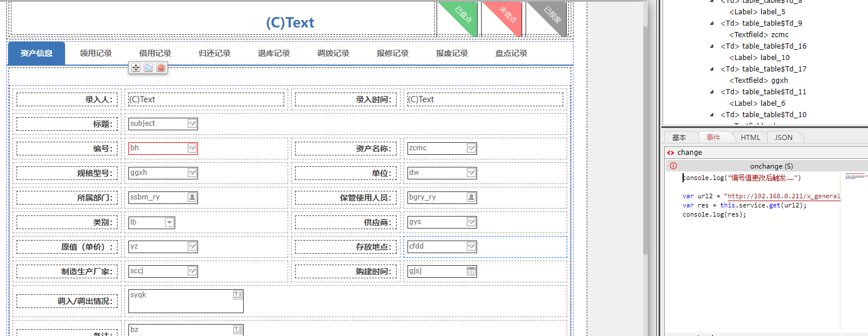
Task: Collapse the table_table$Td_9 tree node
Action: 712,23
